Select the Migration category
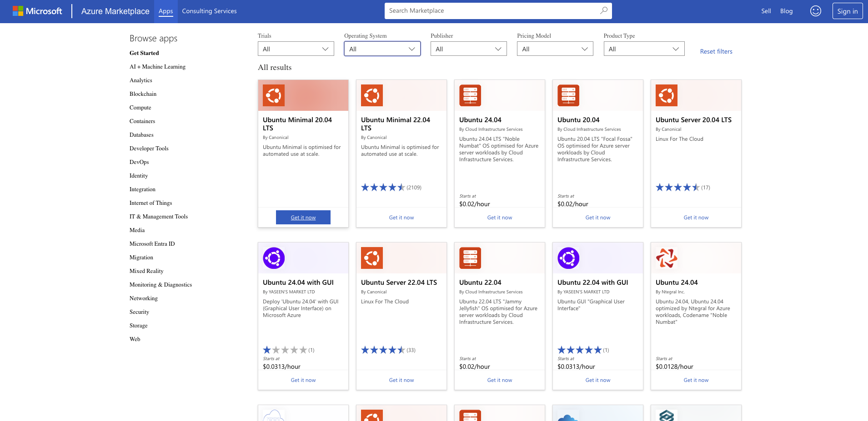This screenshot has height=421, width=868. (141, 258)
